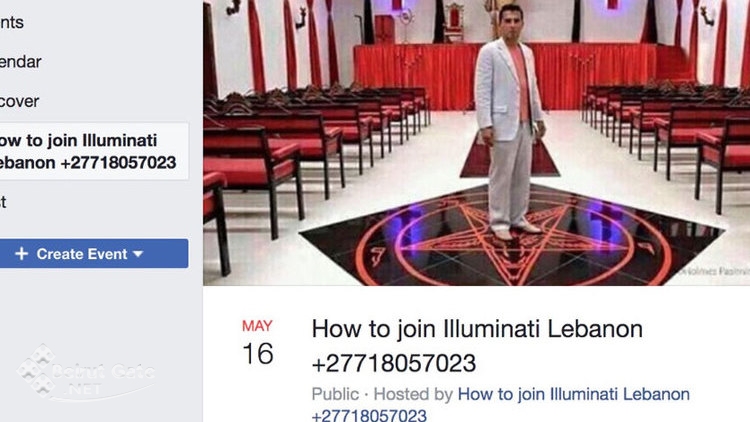Open the cut-off sidebar item below Illuminati entry
Screen dimensions: 750x422
3,202
